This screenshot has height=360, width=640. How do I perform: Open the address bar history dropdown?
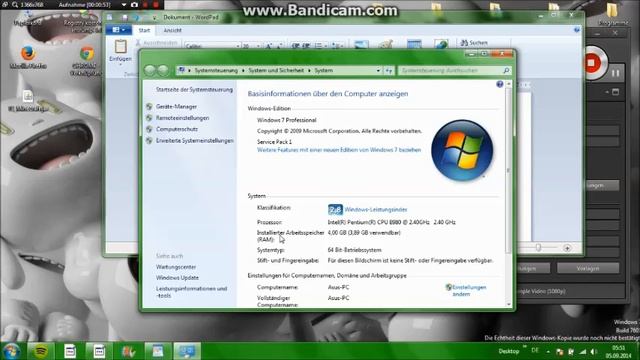pos(378,71)
